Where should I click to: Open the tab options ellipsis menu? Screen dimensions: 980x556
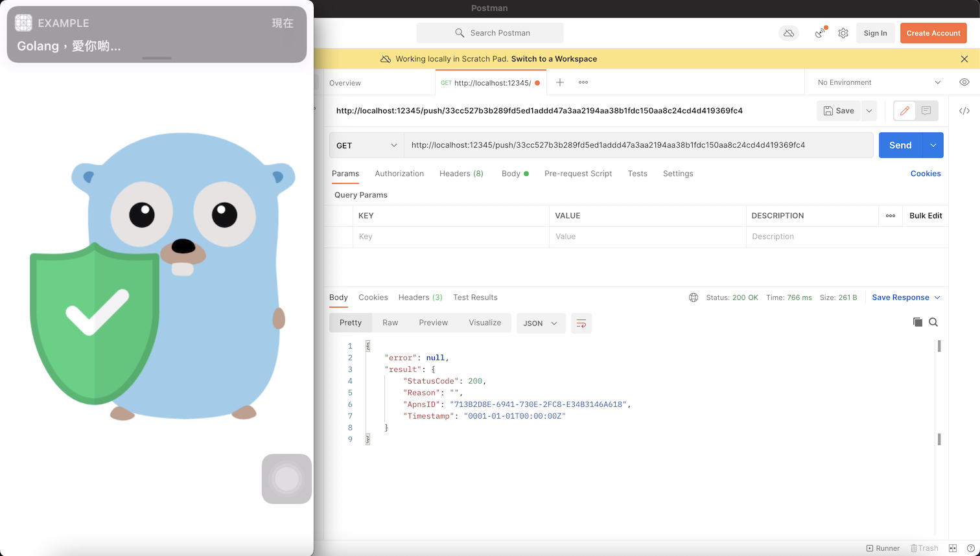[583, 82]
